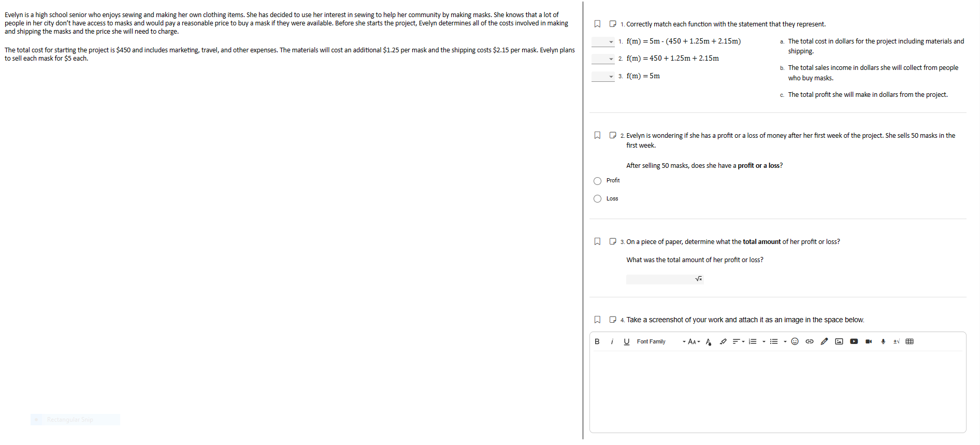The image size is (980, 445).
Task: Add a note to question 4
Action: pos(613,320)
